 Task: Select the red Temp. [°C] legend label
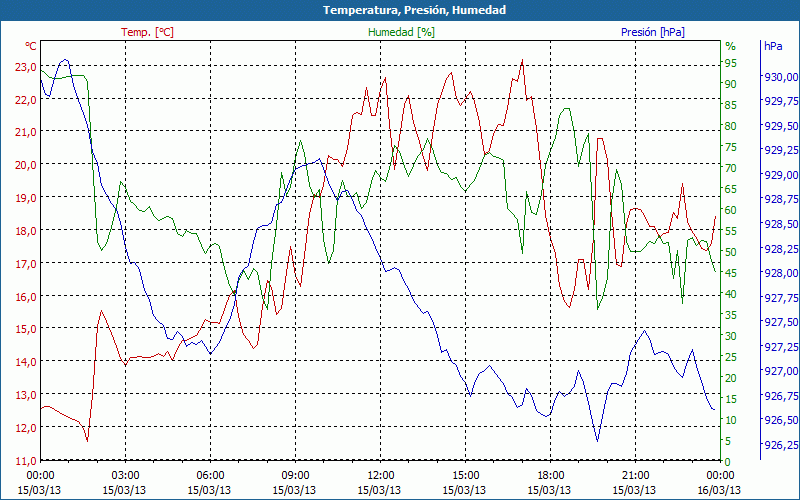coord(147,32)
